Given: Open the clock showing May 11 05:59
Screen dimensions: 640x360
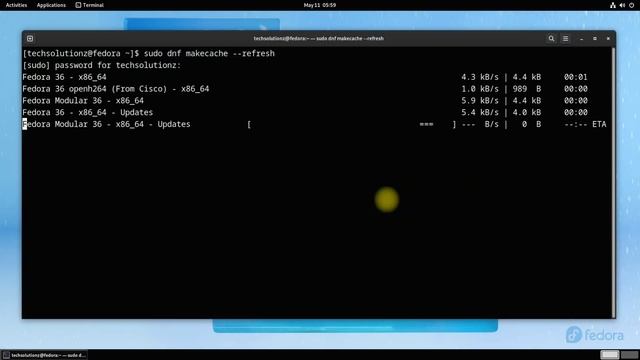Looking at the screenshot, I should (x=320, y=5).
